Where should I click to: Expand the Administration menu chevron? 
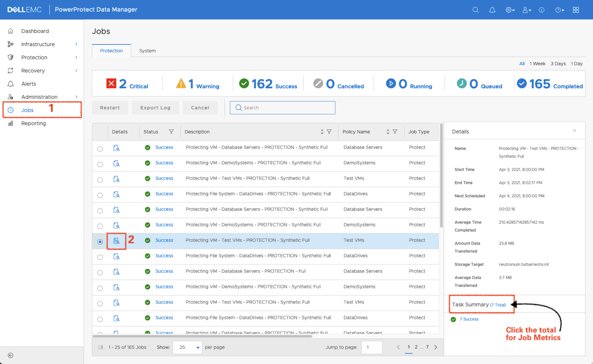pos(76,97)
